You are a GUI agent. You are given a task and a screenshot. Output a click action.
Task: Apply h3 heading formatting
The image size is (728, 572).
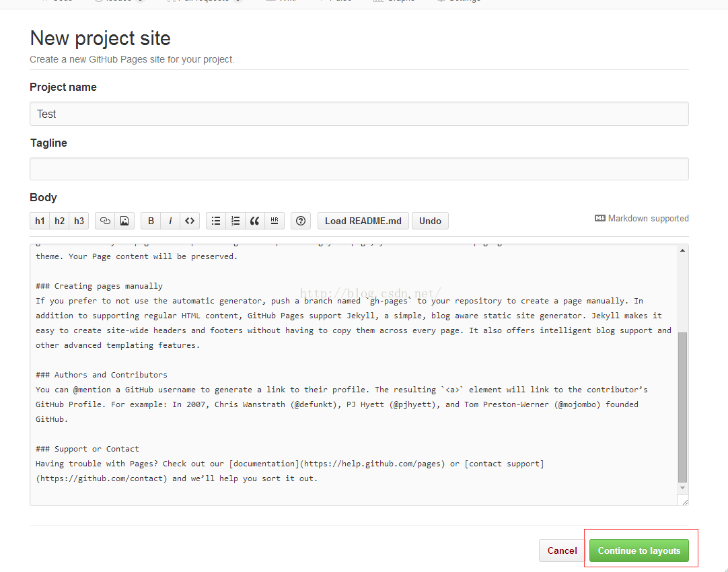pyautogui.click(x=79, y=221)
